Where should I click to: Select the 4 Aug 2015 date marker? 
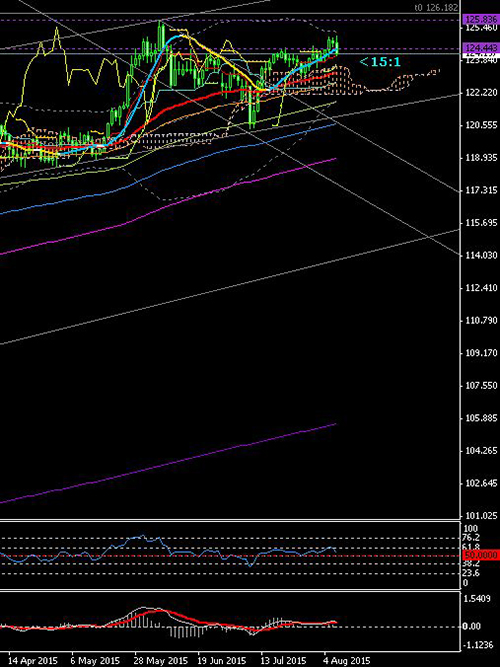347,661
